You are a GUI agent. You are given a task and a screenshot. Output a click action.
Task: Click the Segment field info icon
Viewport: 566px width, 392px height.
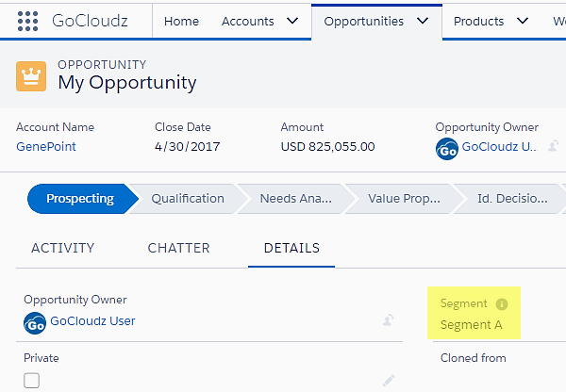[x=502, y=304]
